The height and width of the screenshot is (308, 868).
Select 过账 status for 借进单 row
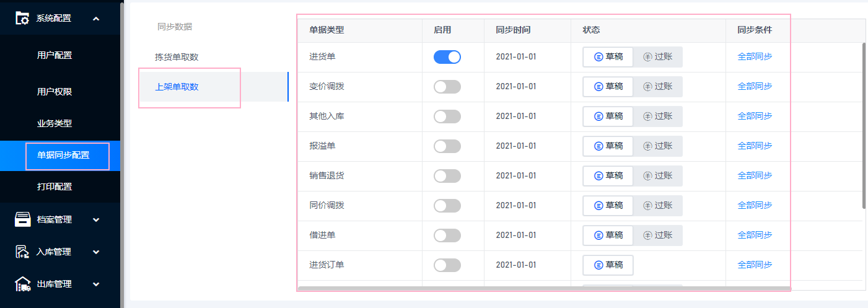(x=657, y=235)
